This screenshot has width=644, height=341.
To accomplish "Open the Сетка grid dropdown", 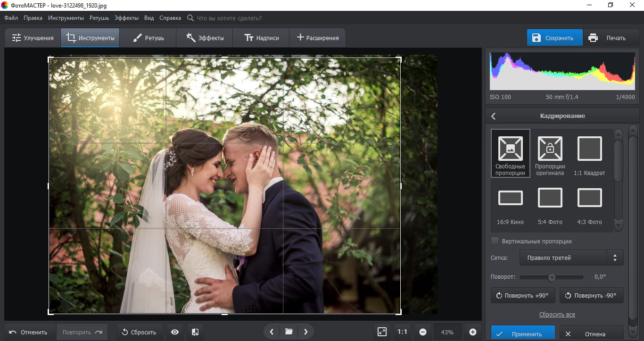I will [571, 258].
